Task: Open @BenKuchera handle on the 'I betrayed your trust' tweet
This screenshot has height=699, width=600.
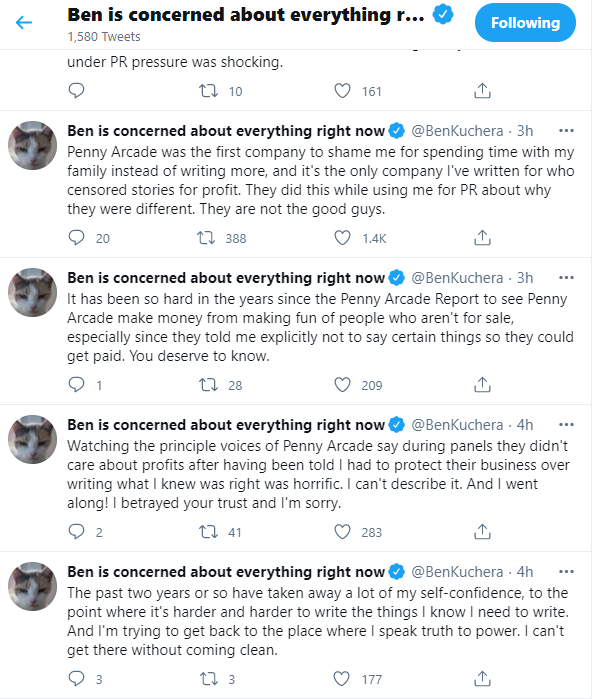Action: click(x=457, y=425)
